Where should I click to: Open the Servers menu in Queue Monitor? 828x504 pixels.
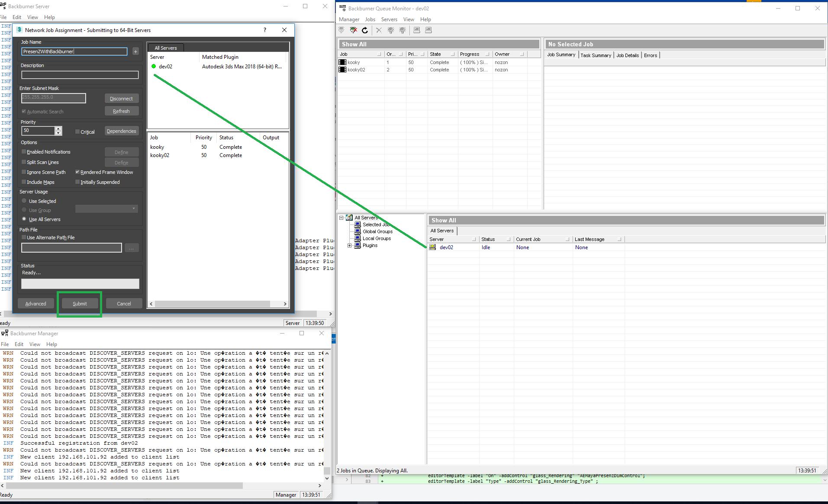[389, 19]
